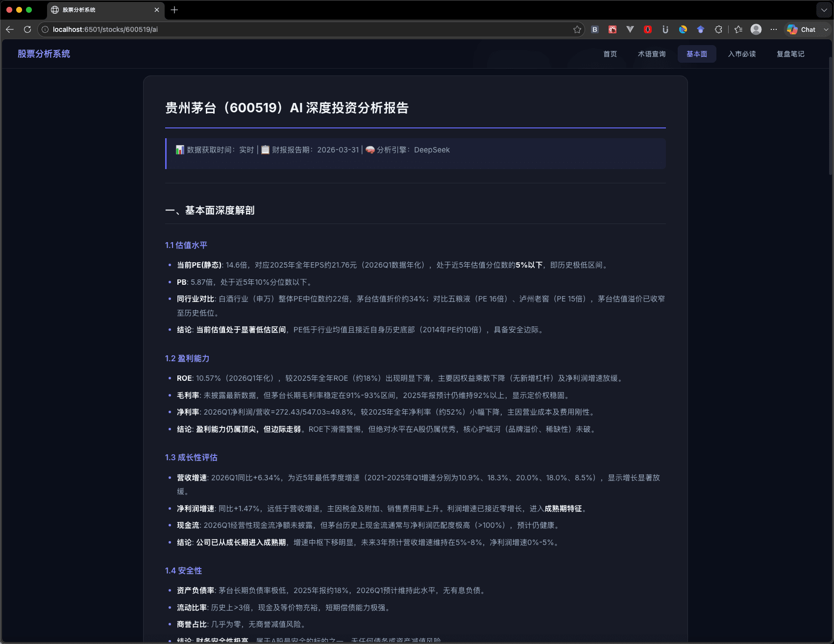Click the 现金流 bullet label
The width and height of the screenshot is (834, 644).
click(188, 525)
